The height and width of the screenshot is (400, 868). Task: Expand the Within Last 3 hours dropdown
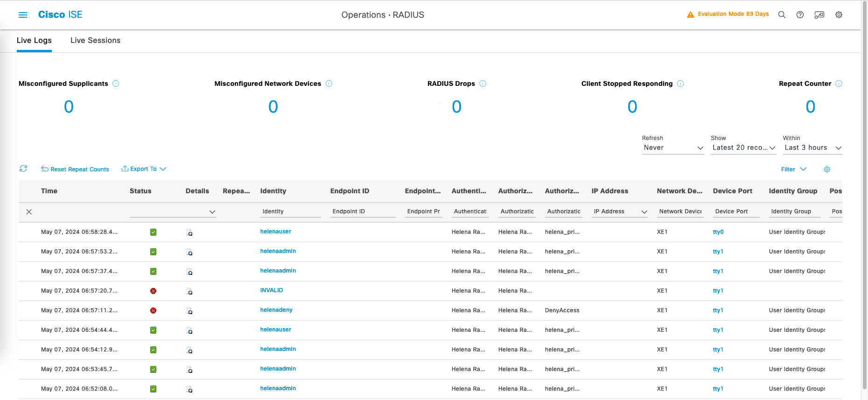812,148
